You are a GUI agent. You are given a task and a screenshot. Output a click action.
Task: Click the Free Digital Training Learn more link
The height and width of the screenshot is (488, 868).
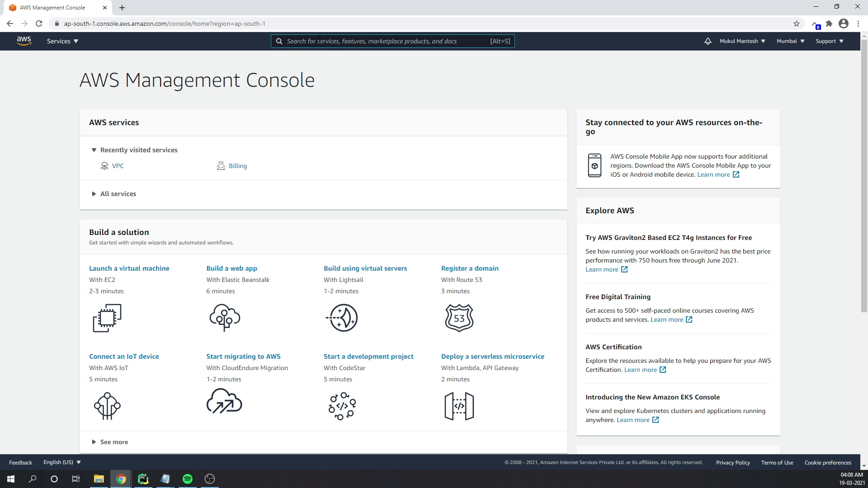coord(666,319)
